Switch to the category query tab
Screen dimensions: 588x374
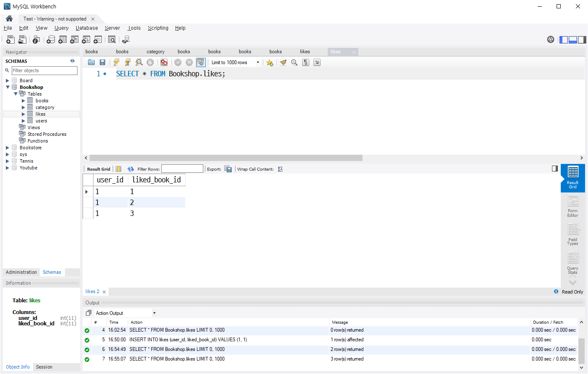point(155,52)
